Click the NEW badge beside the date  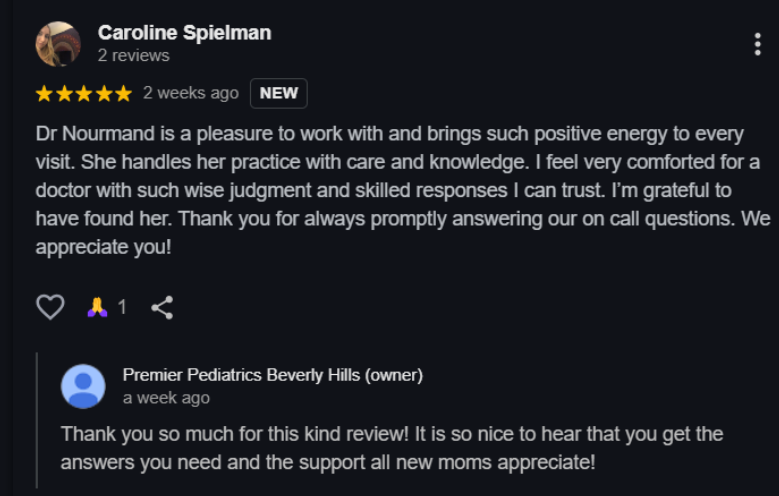coord(279,93)
